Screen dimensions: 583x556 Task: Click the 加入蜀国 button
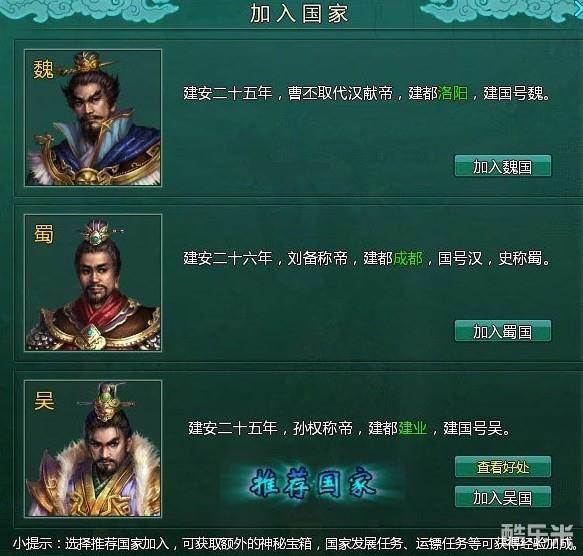click(x=503, y=331)
